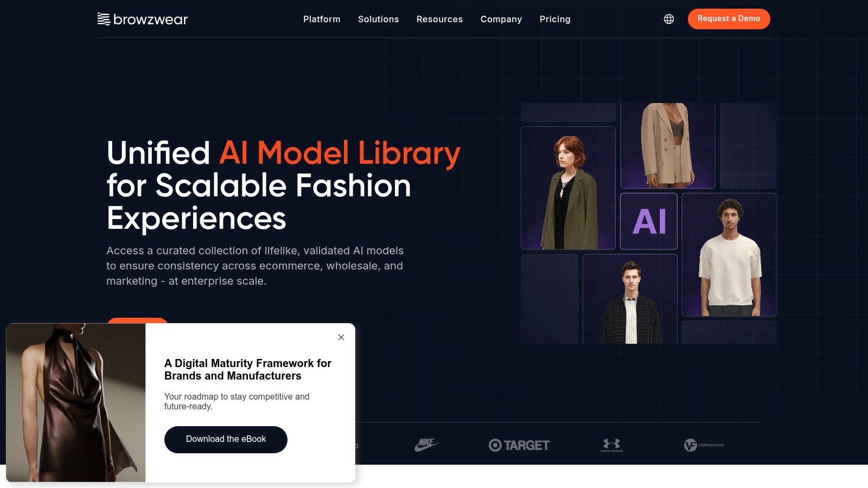Click the VF Corporation logo
The height and width of the screenshot is (488, 868).
pyautogui.click(x=704, y=445)
